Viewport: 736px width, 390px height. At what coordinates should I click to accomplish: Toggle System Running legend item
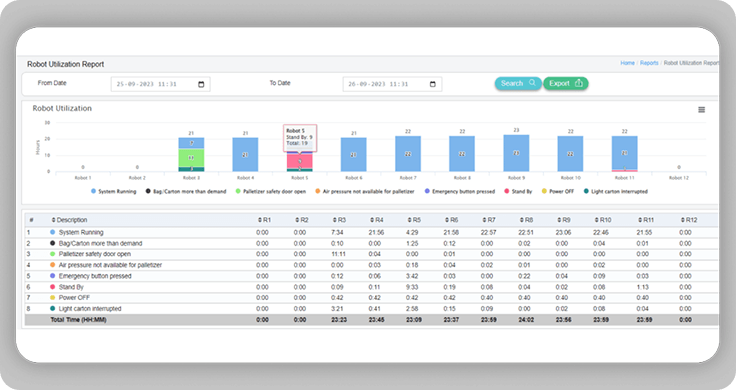[114, 191]
